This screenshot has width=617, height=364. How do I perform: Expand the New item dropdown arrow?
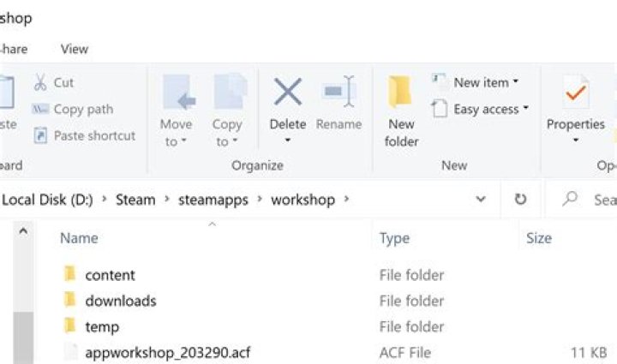coord(516,81)
